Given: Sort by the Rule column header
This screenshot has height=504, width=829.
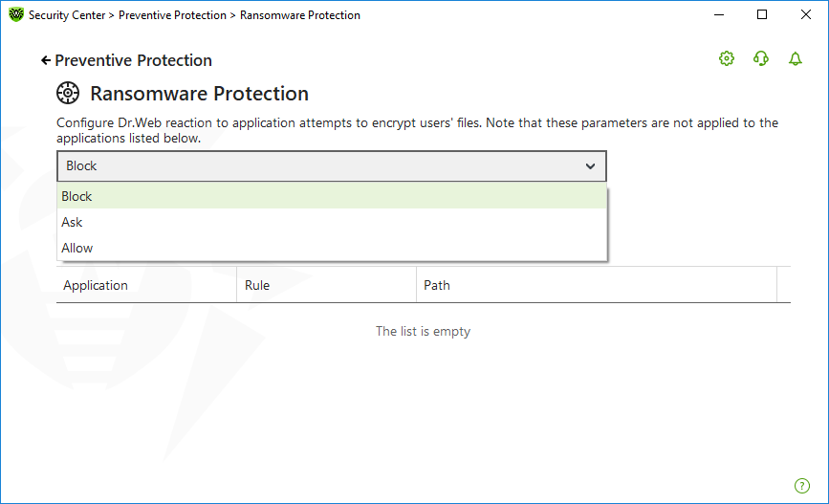Looking at the screenshot, I should (326, 285).
